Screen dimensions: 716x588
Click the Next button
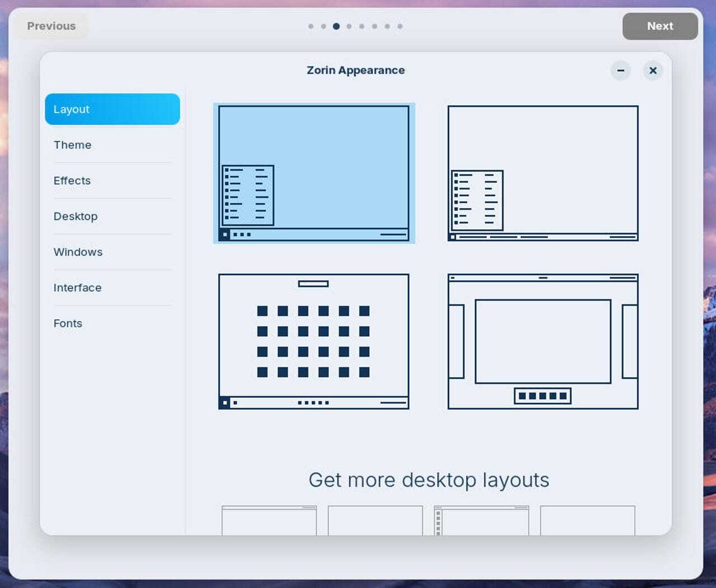tap(660, 26)
